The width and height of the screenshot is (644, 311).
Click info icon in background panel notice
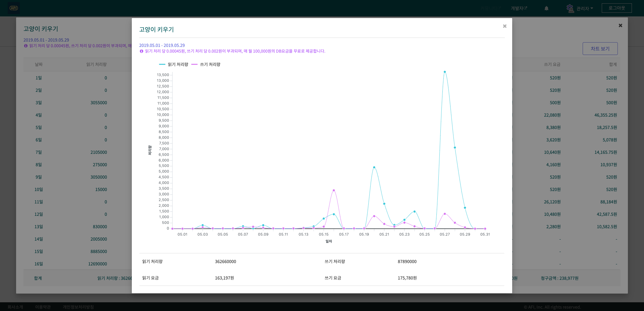(x=26, y=46)
